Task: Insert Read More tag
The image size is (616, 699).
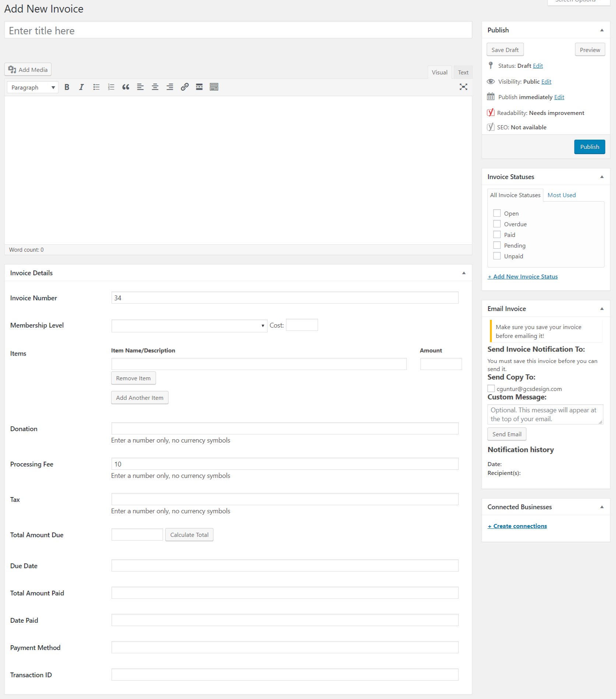Action: pyautogui.click(x=199, y=87)
